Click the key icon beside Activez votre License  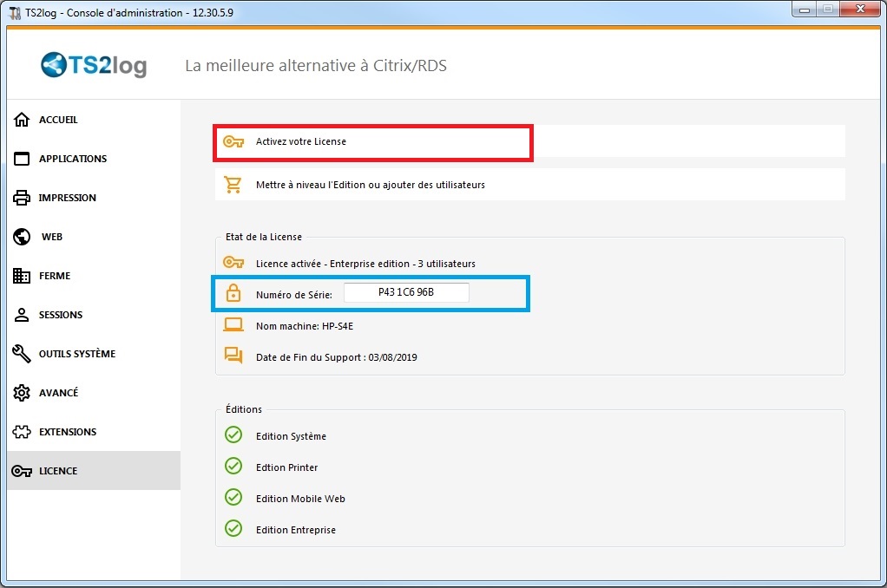[x=233, y=141]
